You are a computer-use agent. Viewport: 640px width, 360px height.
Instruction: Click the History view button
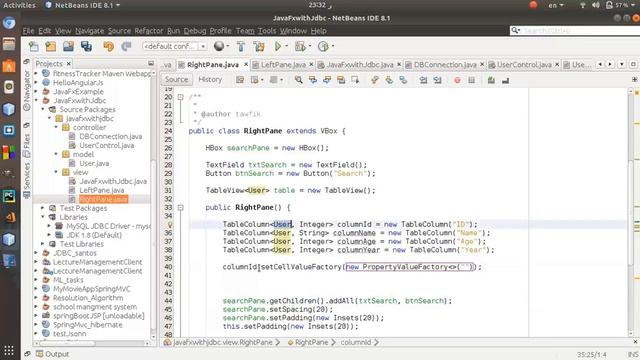(210, 80)
